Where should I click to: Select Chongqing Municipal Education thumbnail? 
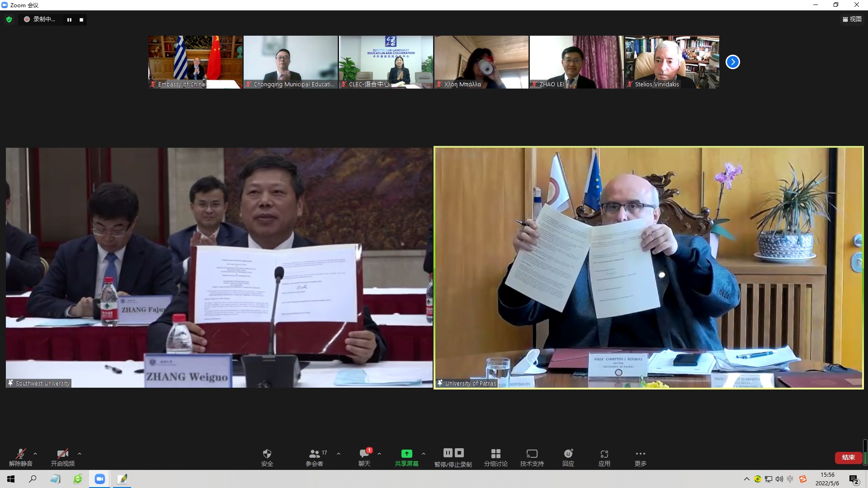pos(291,62)
